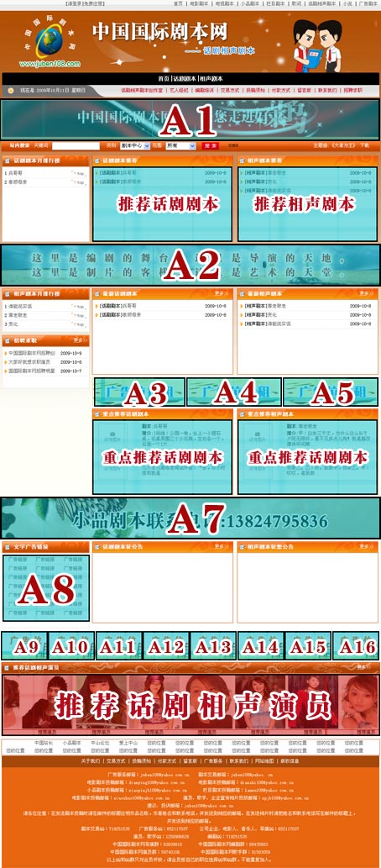
Task: Click the A12 small ad banner
Action: click(166, 646)
